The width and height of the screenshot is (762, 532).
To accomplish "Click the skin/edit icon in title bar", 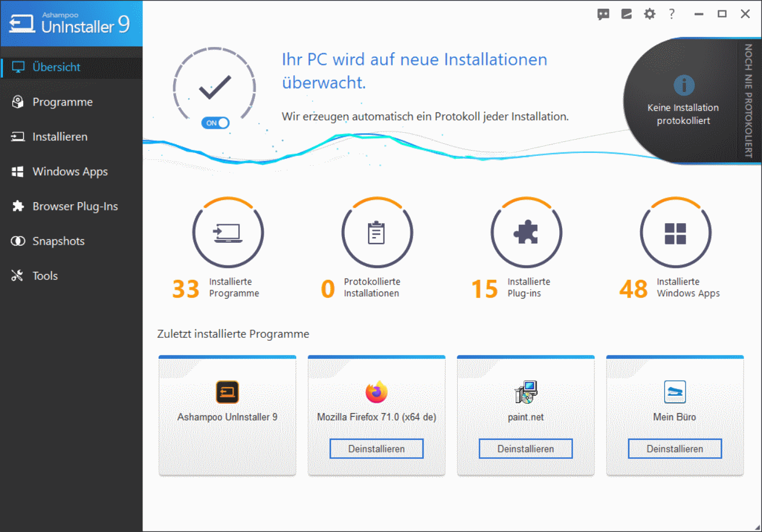I will pyautogui.click(x=626, y=14).
